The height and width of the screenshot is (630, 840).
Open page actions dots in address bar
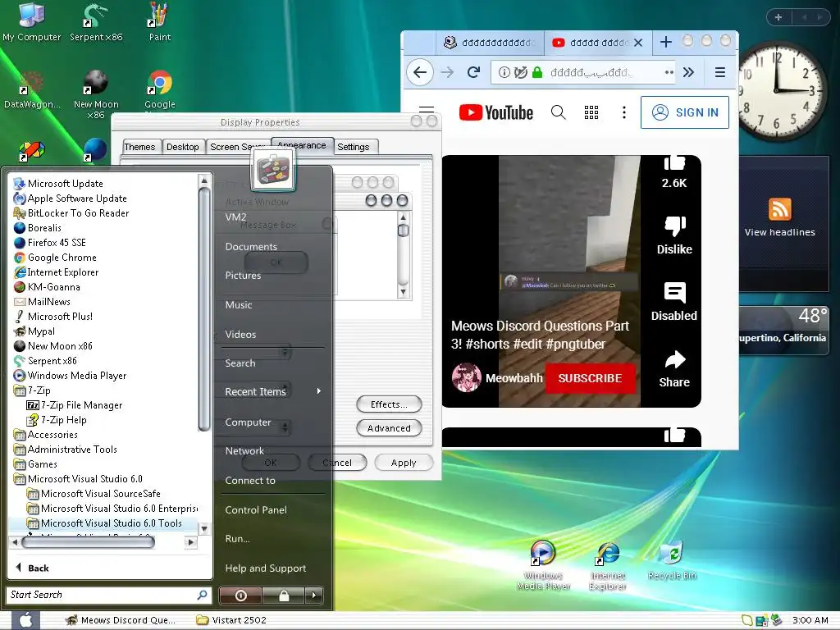point(669,72)
